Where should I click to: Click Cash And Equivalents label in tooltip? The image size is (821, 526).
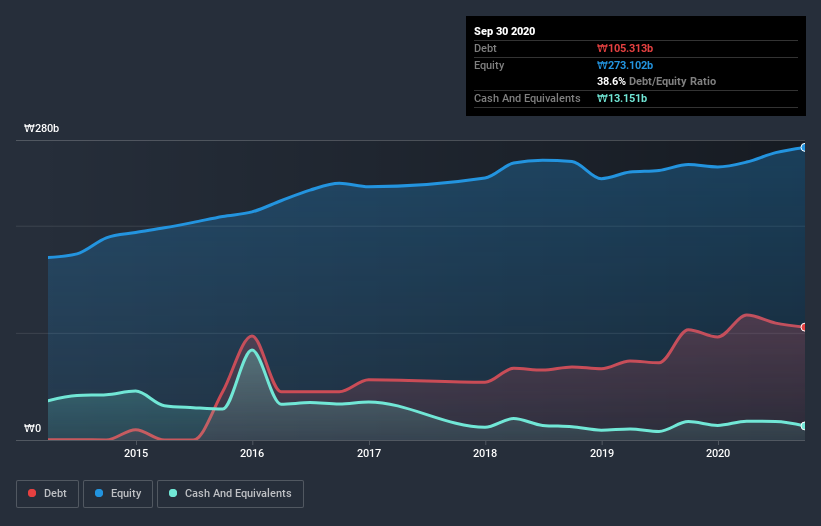click(x=527, y=98)
